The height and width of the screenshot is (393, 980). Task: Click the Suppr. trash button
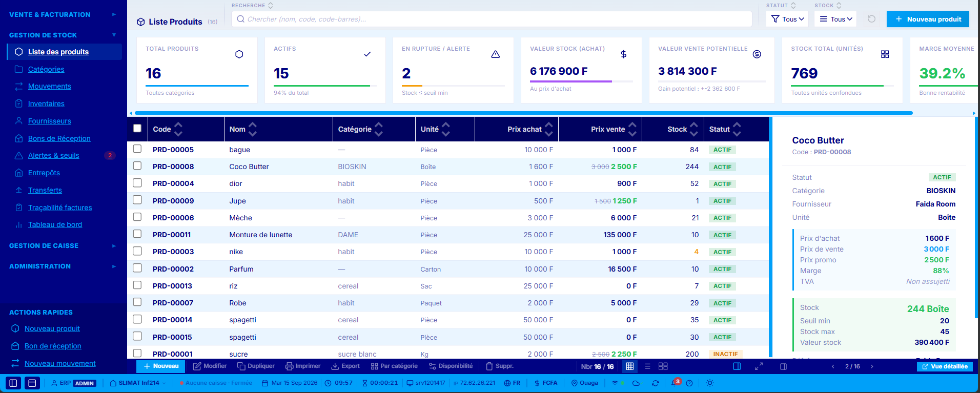pyautogui.click(x=500, y=366)
